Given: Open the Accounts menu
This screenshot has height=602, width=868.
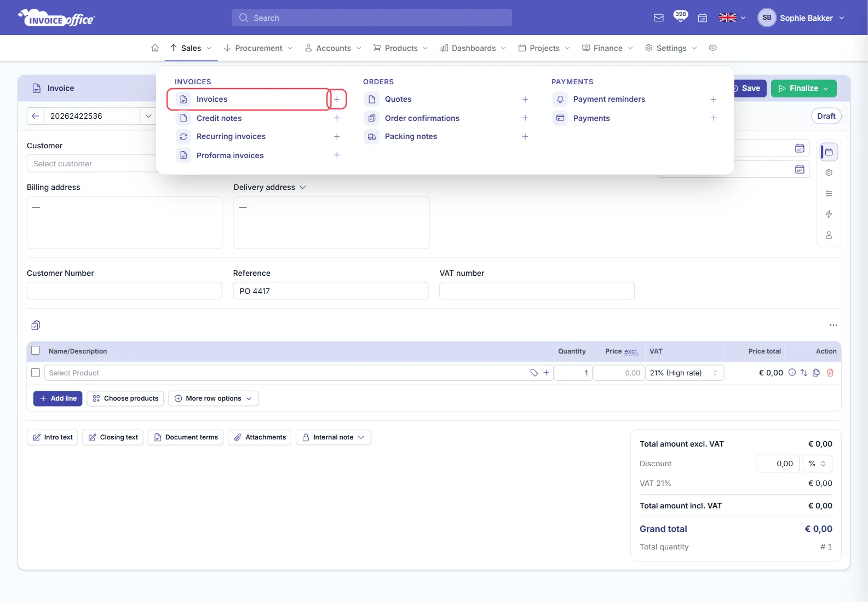Looking at the screenshot, I should coord(334,48).
